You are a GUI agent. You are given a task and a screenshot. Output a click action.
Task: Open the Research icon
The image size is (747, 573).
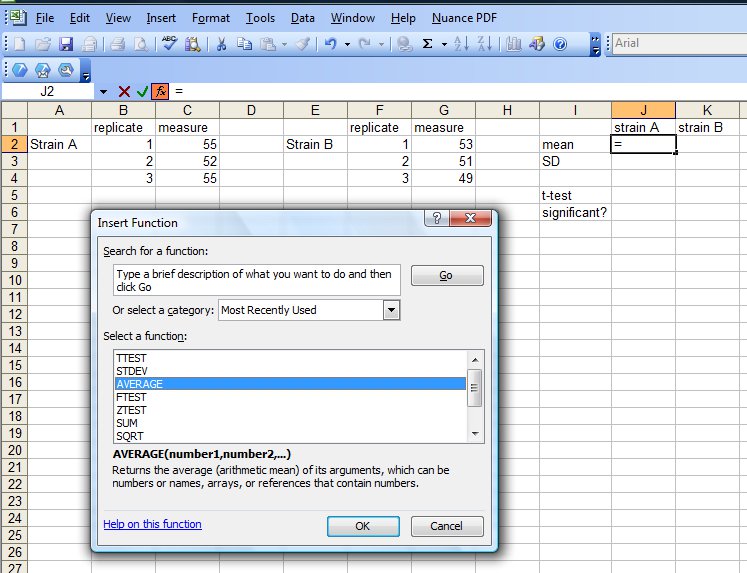click(x=192, y=44)
